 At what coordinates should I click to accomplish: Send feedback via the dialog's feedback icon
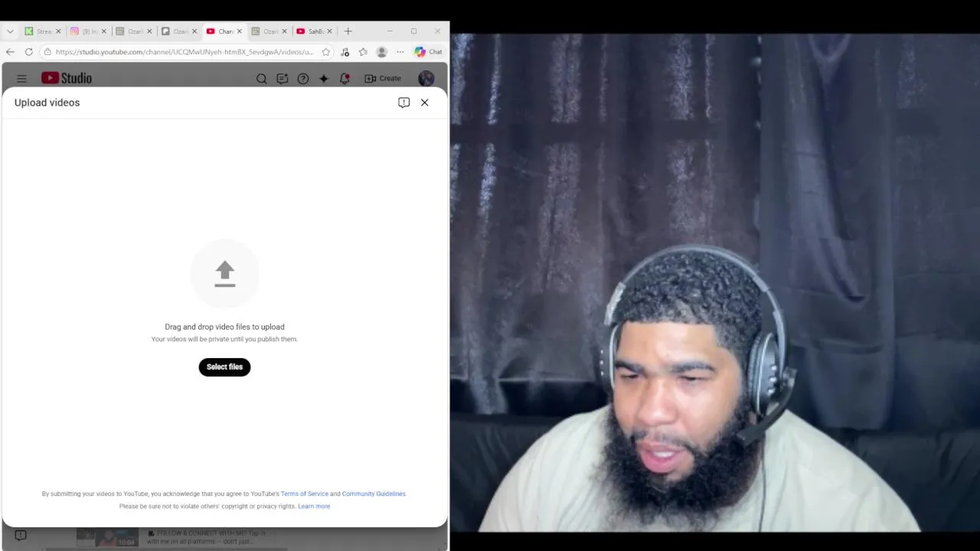(x=403, y=103)
